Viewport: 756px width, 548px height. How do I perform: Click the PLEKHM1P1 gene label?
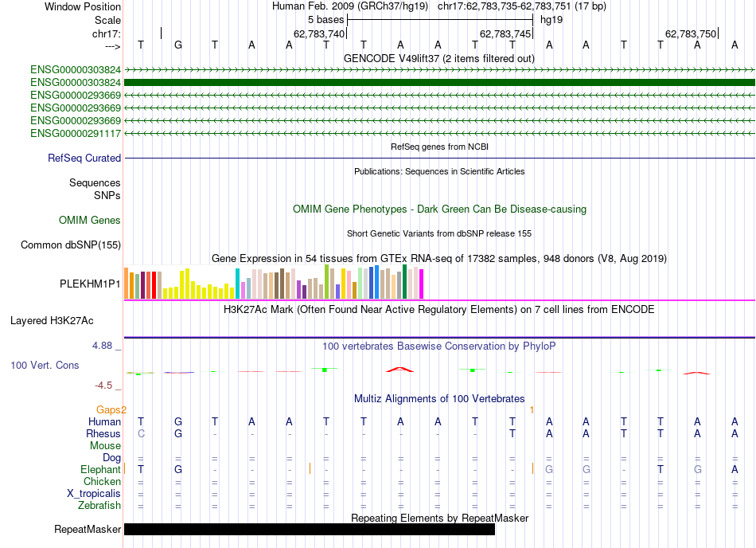click(90, 284)
